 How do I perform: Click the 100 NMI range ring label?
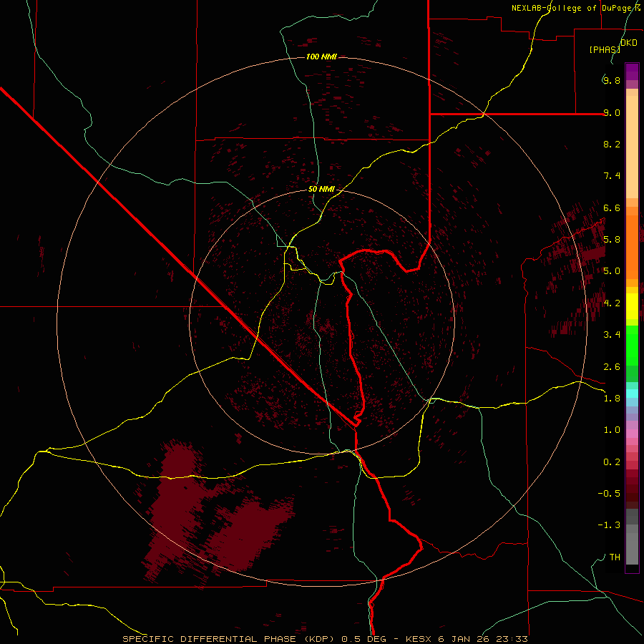(x=321, y=57)
